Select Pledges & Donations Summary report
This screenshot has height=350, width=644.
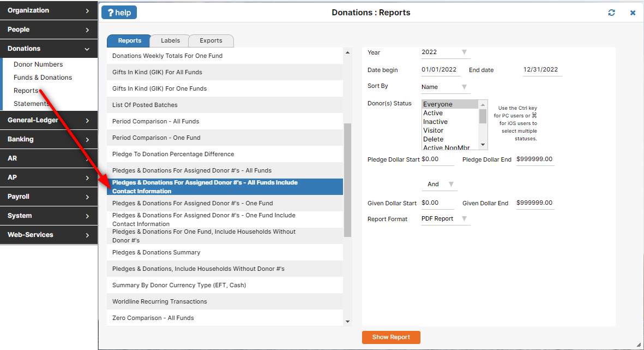pyautogui.click(x=225, y=252)
